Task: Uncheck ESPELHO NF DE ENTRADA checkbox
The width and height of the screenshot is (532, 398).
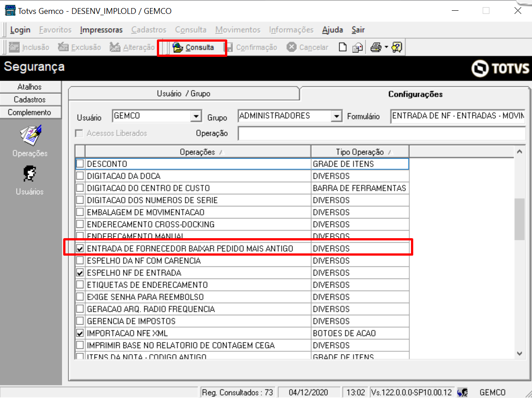Action: [80, 273]
